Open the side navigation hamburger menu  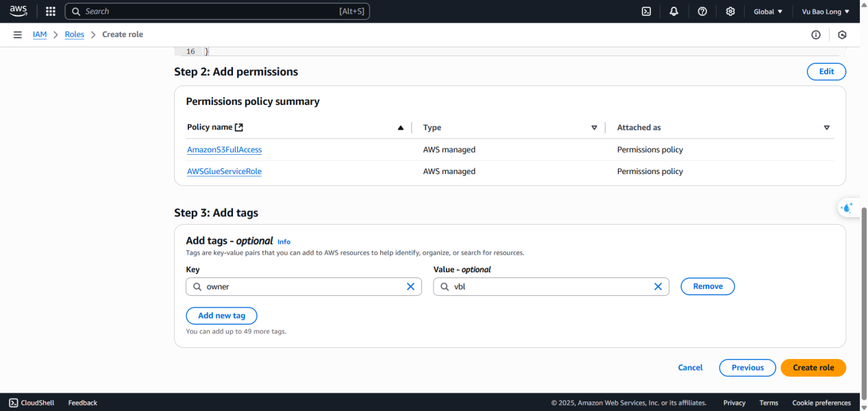coord(18,34)
